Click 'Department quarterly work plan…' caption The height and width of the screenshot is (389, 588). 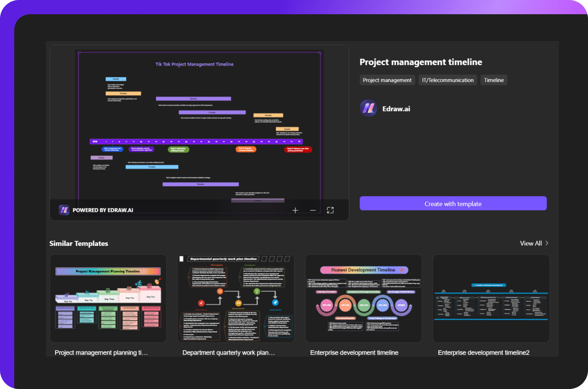(228, 353)
